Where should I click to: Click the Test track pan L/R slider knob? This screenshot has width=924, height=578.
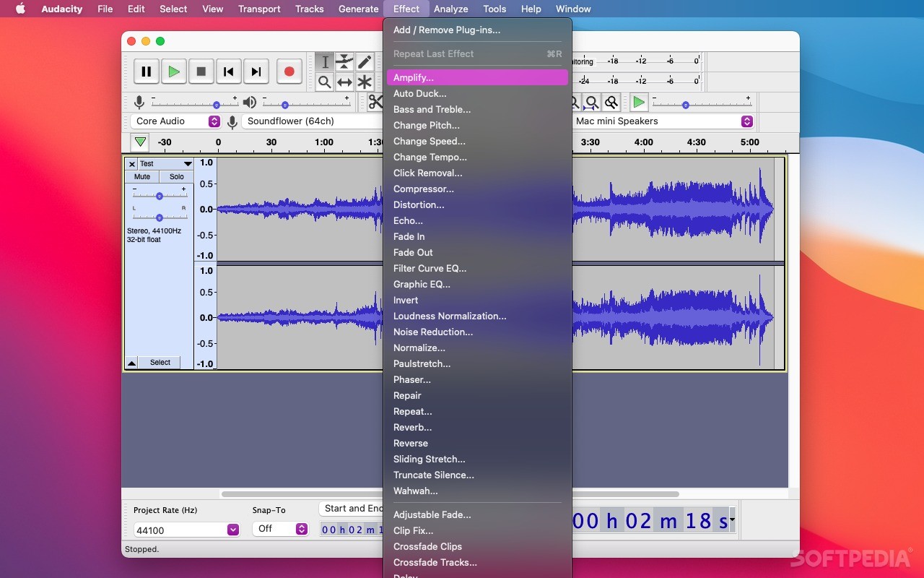(160, 217)
